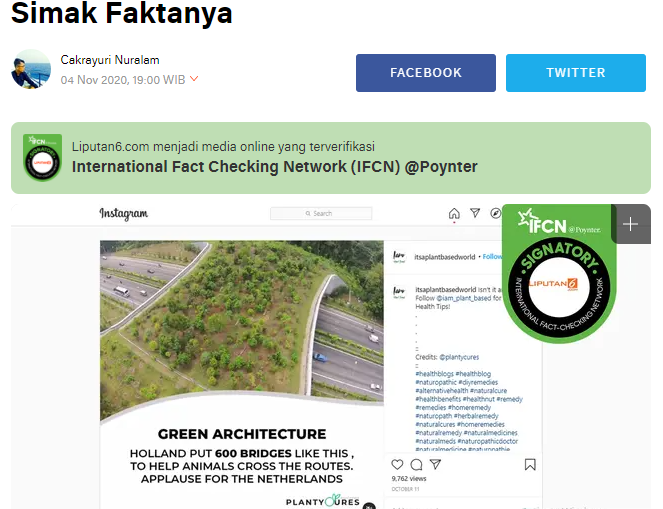663x509 pixels.
Task: Click the @plantycures credit mention
Action: pyautogui.click(x=459, y=357)
